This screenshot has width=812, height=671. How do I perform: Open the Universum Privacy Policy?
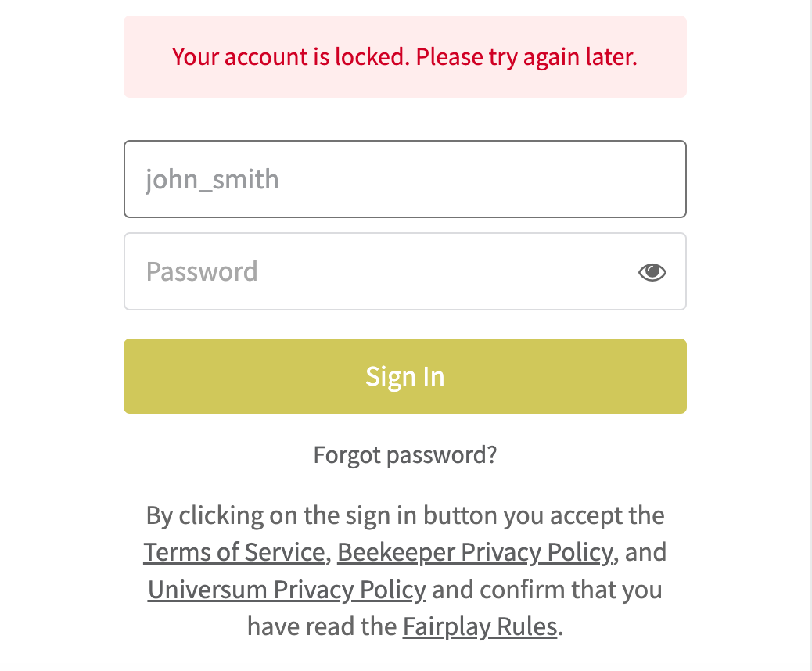(x=286, y=589)
